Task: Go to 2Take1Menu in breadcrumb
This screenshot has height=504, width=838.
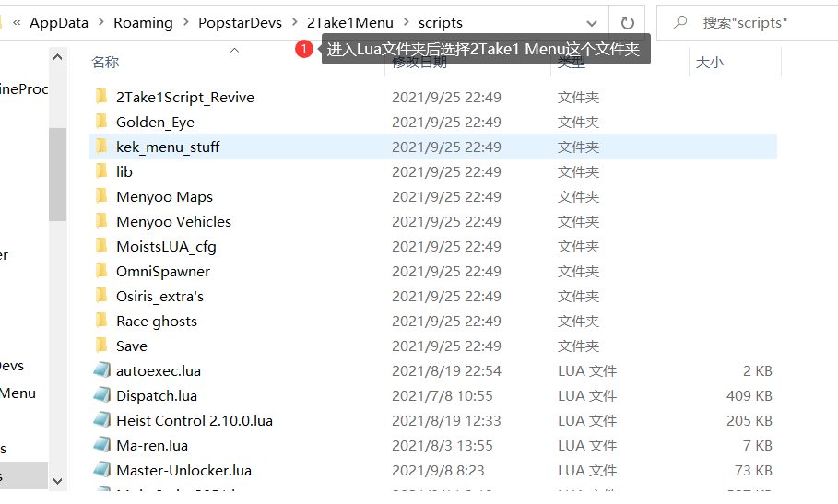Action: (350, 22)
